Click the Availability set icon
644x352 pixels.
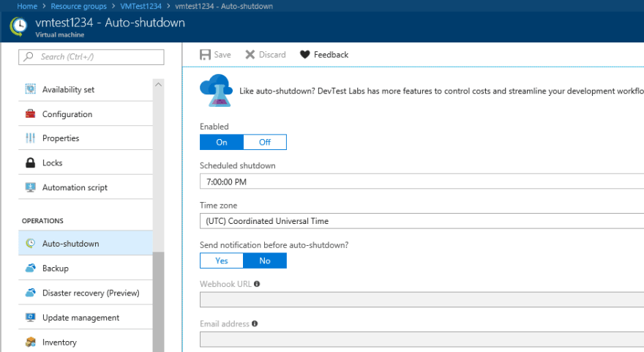[31, 89]
